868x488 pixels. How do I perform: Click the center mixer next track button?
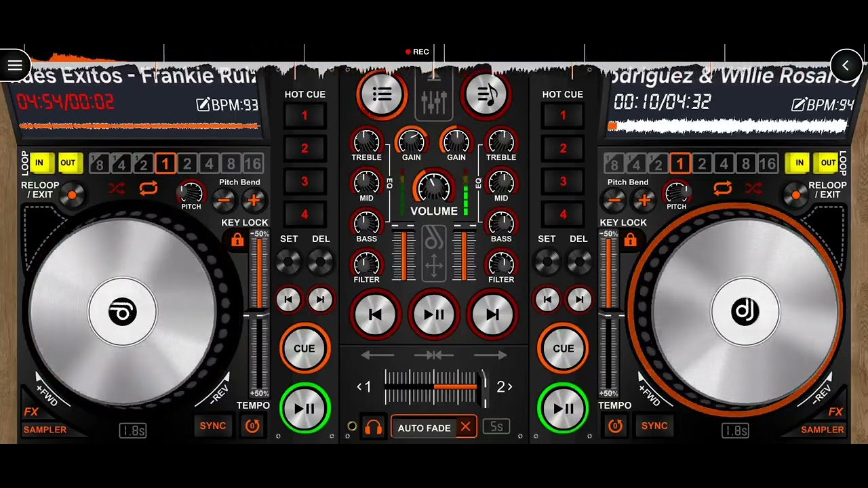click(x=493, y=314)
